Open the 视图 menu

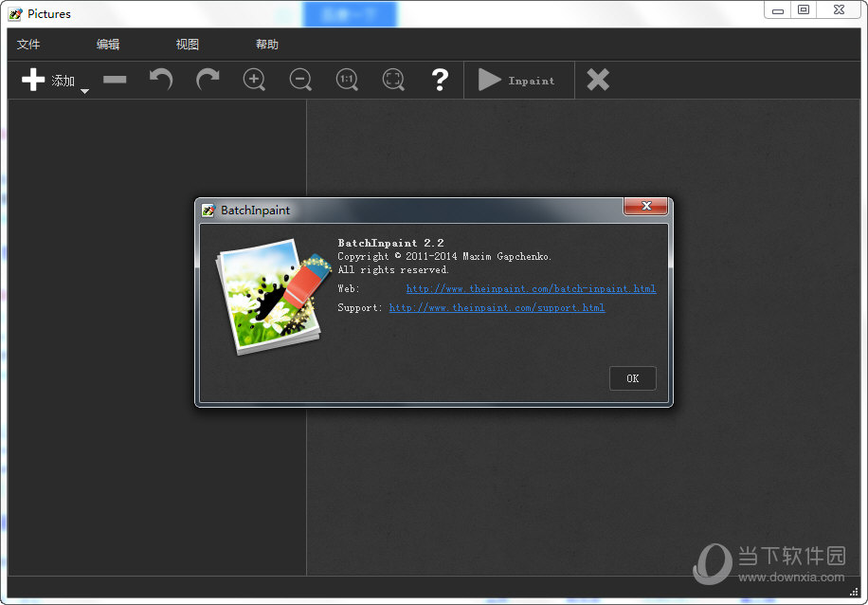coord(188,45)
